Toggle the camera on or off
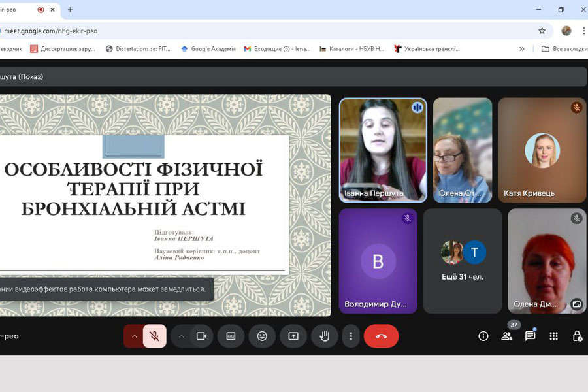 coord(201,336)
